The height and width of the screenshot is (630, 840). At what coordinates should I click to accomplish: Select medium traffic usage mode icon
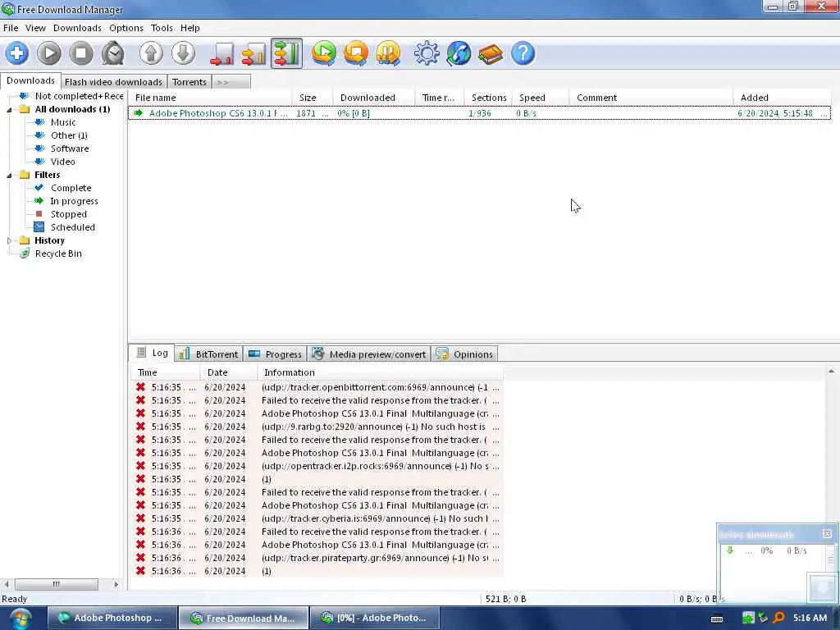[x=254, y=53]
